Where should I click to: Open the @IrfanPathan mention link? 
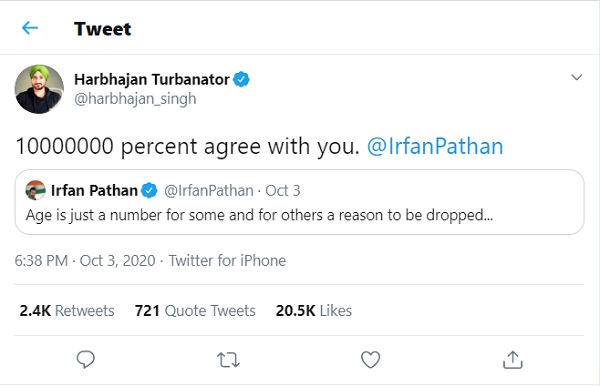[435, 146]
